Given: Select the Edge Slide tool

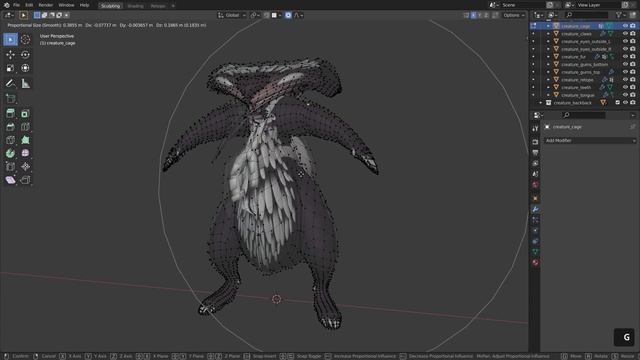Looking at the screenshot, I should (x=10, y=167).
